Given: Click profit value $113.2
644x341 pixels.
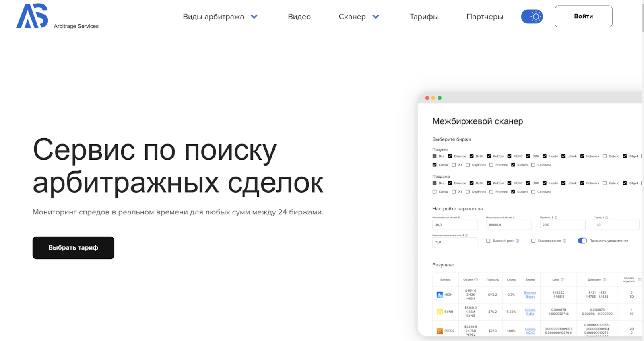Looking at the screenshot, I should [x=492, y=295].
